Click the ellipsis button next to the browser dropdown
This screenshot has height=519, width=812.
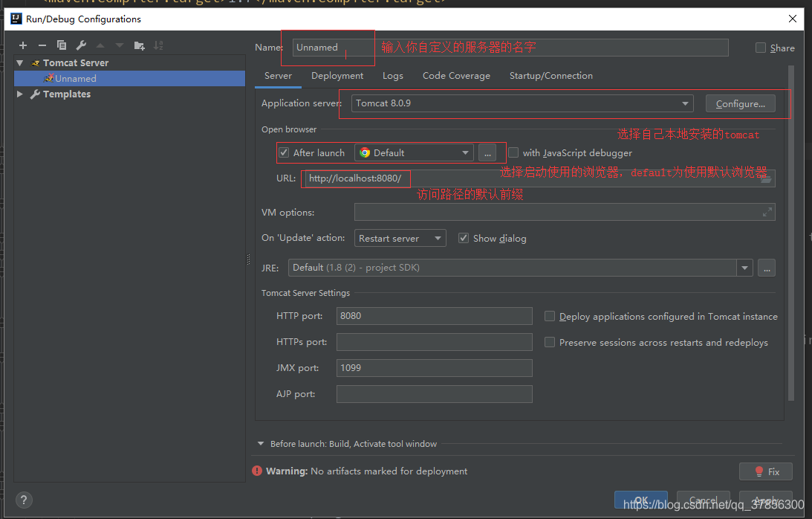coord(487,153)
